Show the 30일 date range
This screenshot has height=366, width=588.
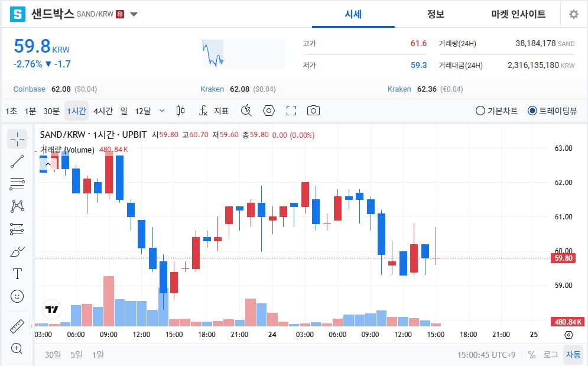coord(53,355)
